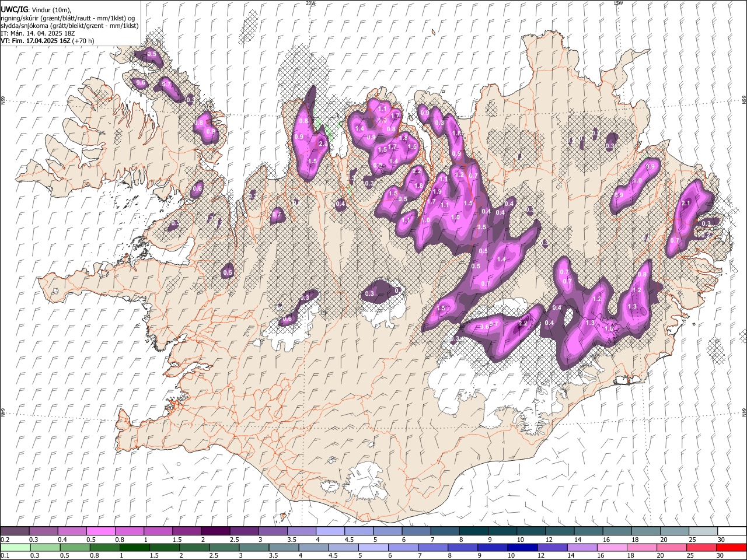Pick the 3 violet swatch in top legend row

pyautogui.click(x=273, y=531)
